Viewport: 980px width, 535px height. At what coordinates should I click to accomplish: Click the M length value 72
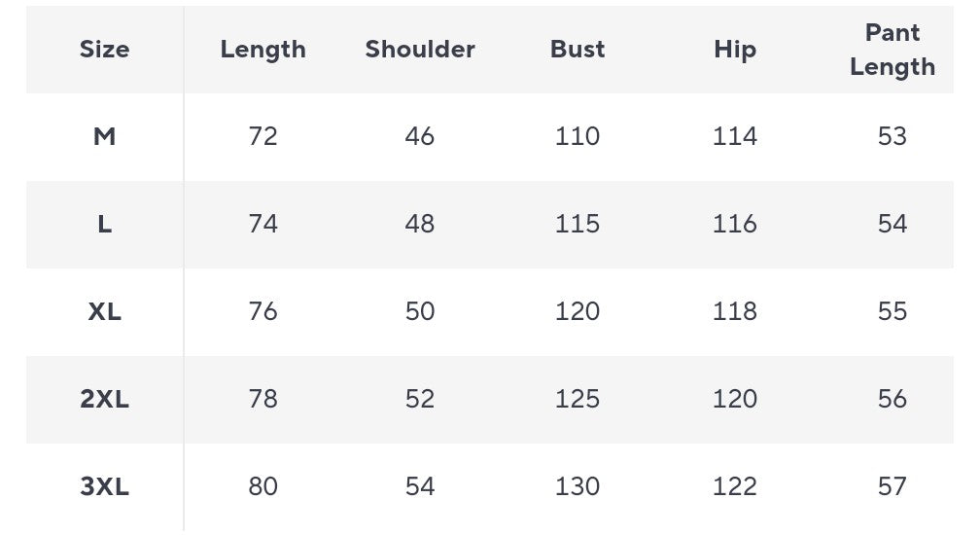point(263,136)
